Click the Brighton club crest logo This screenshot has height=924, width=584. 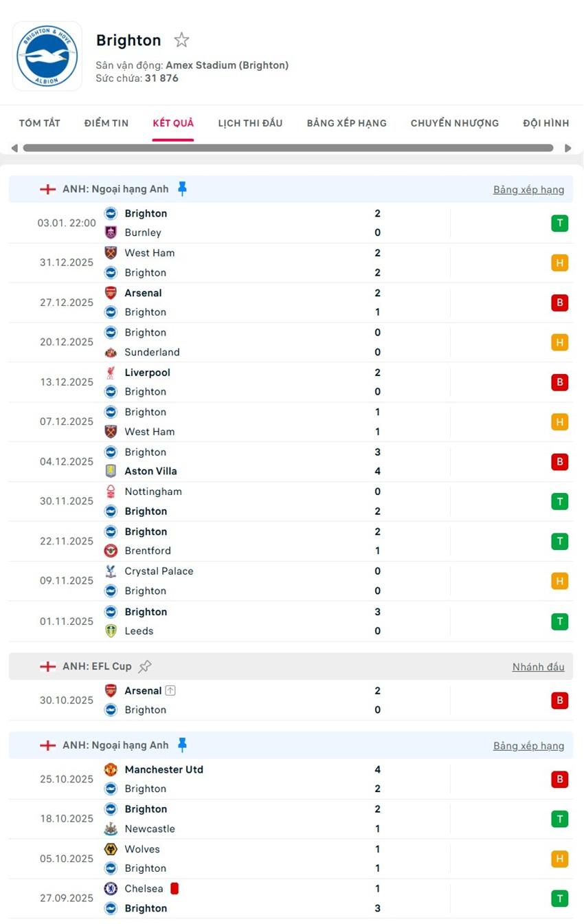[47, 56]
